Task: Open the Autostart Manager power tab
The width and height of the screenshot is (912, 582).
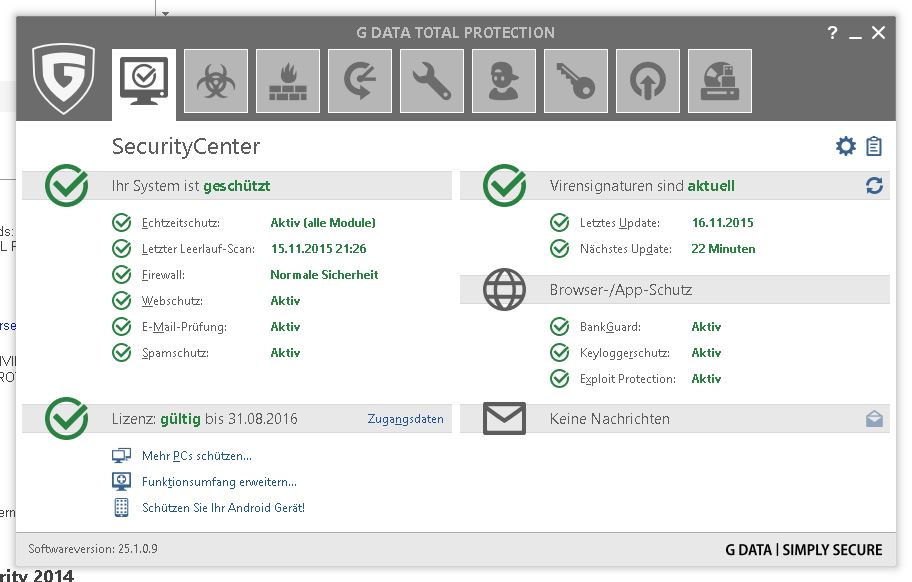Action: tap(648, 81)
